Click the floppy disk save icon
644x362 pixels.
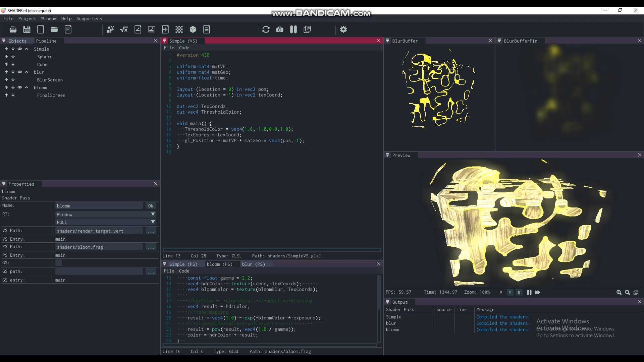click(27, 29)
